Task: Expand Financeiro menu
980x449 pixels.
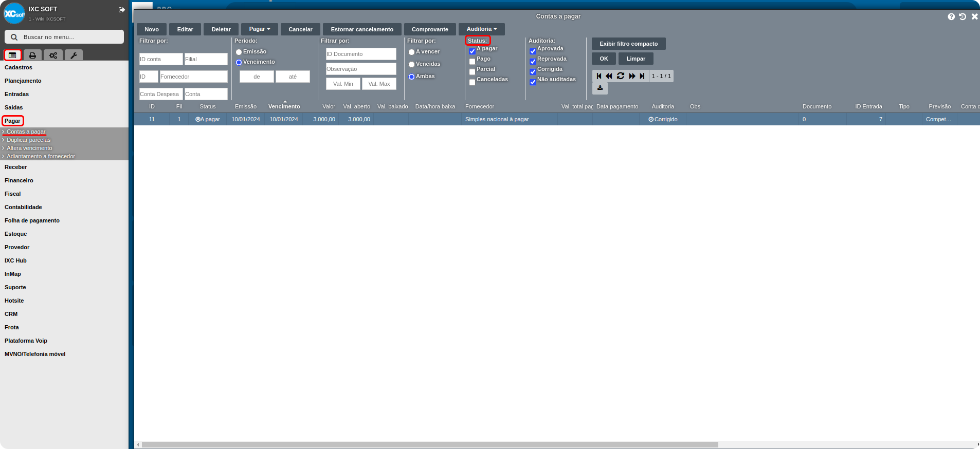Action: [19, 180]
